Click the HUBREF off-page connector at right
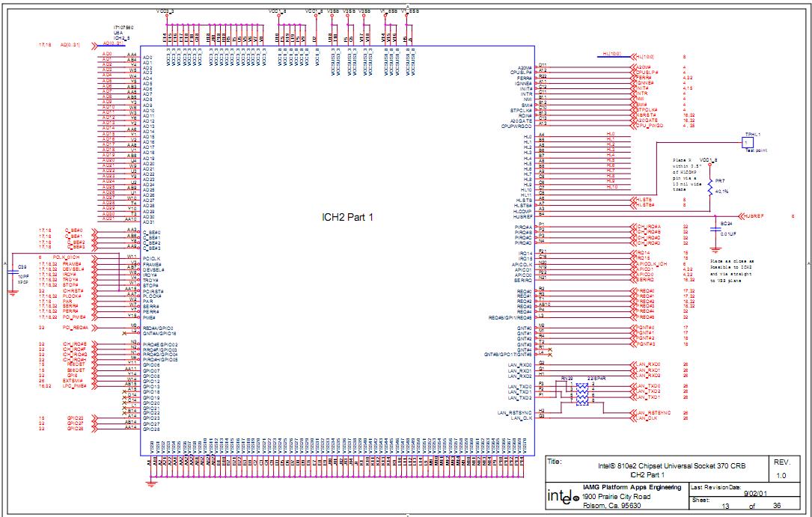The height and width of the screenshot is (517, 812). [751, 215]
